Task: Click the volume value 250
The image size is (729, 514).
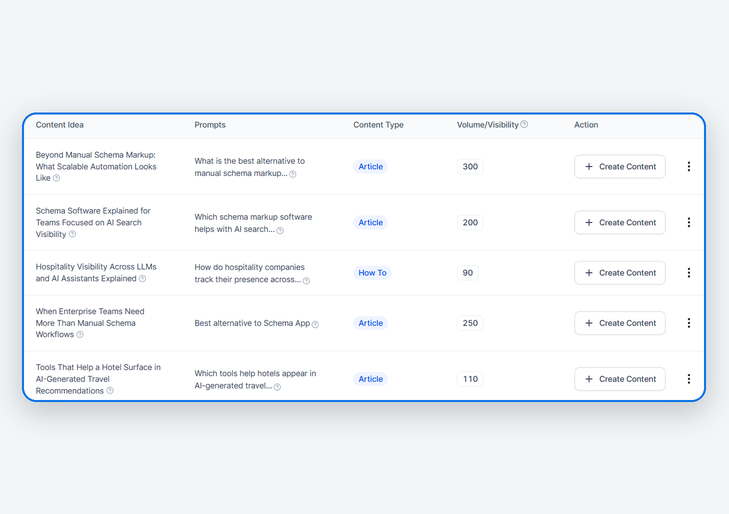Action: pos(470,323)
